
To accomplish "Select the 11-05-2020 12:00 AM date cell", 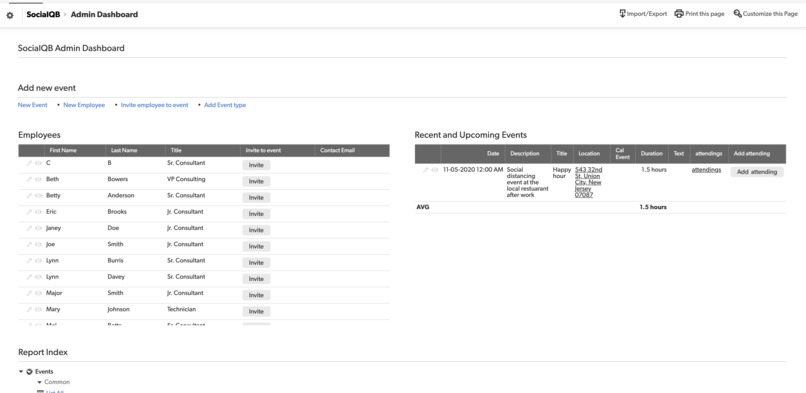I will pyautogui.click(x=473, y=170).
